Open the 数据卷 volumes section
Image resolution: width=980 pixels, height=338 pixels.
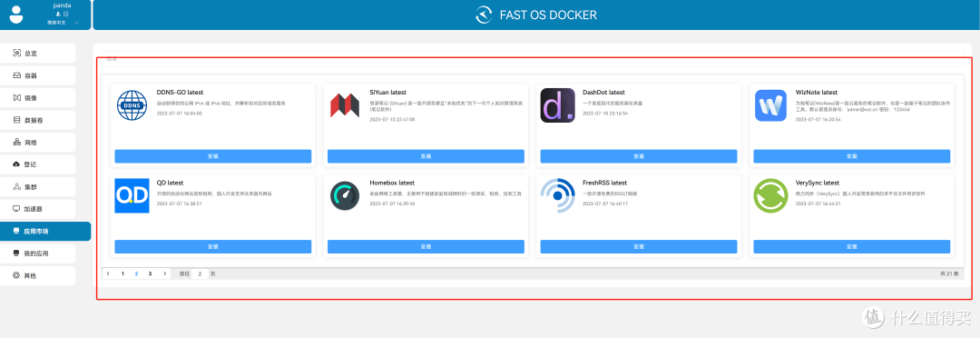[37, 120]
